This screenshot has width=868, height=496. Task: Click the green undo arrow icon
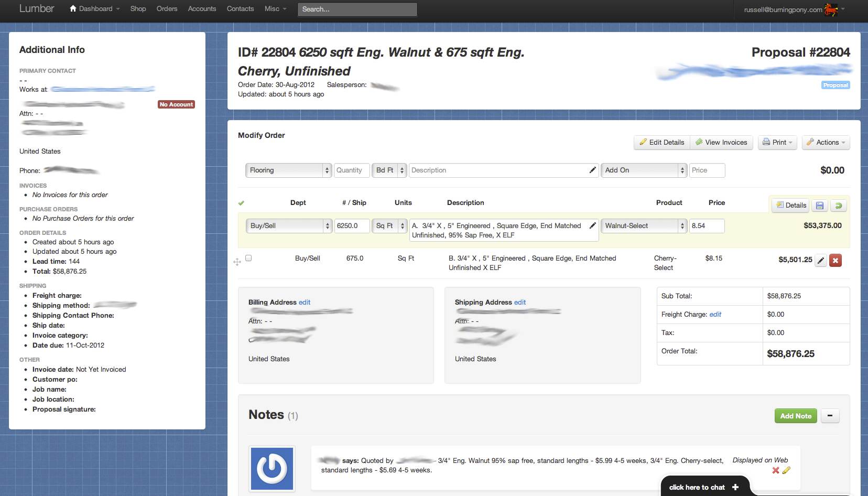pyautogui.click(x=839, y=206)
